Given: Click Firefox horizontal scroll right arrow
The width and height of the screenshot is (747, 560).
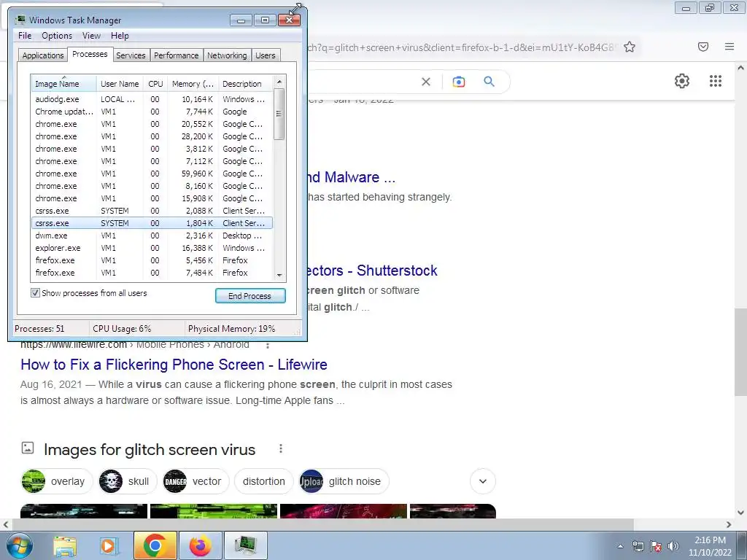Looking at the screenshot, I should click(x=729, y=524).
